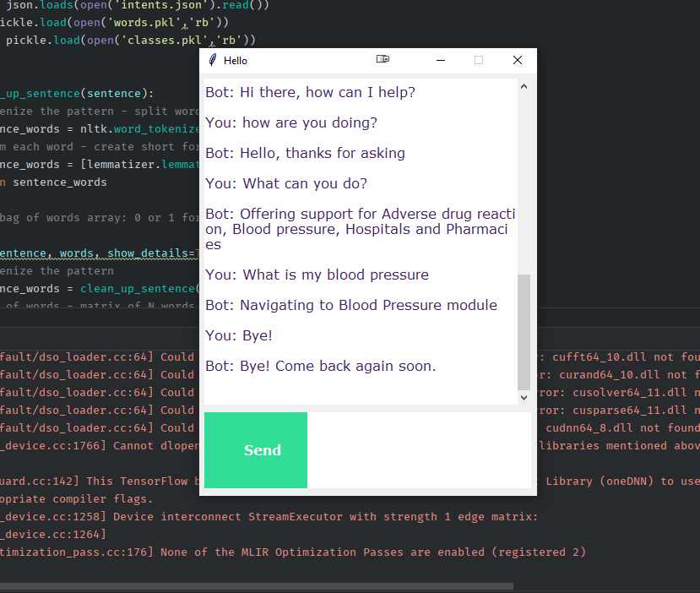
Task: Click console line mentioning cusparse64_11.dll
Action: [x=619, y=410]
